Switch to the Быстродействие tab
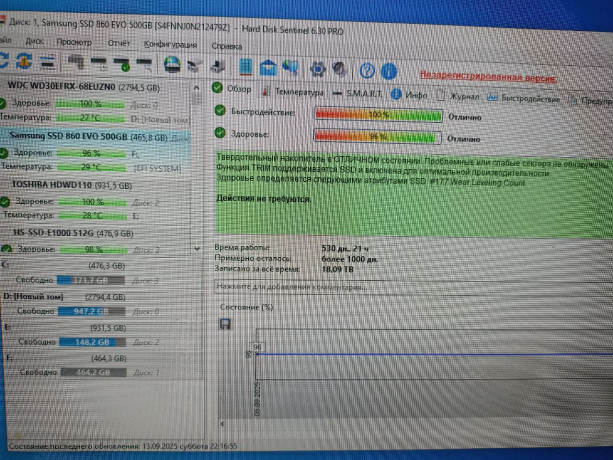This screenshot has width=613, height=460. (524, 98)
